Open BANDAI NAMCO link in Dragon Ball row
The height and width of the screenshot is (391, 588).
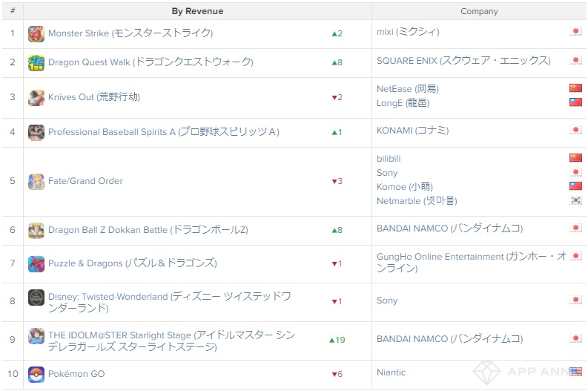(449, 229)
